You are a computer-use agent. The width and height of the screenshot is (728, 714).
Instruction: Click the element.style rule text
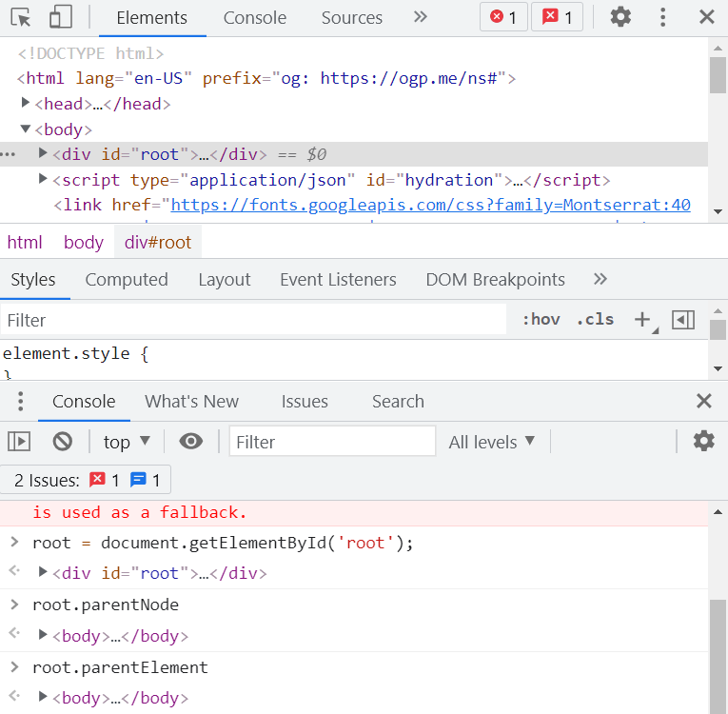point(75,353)
